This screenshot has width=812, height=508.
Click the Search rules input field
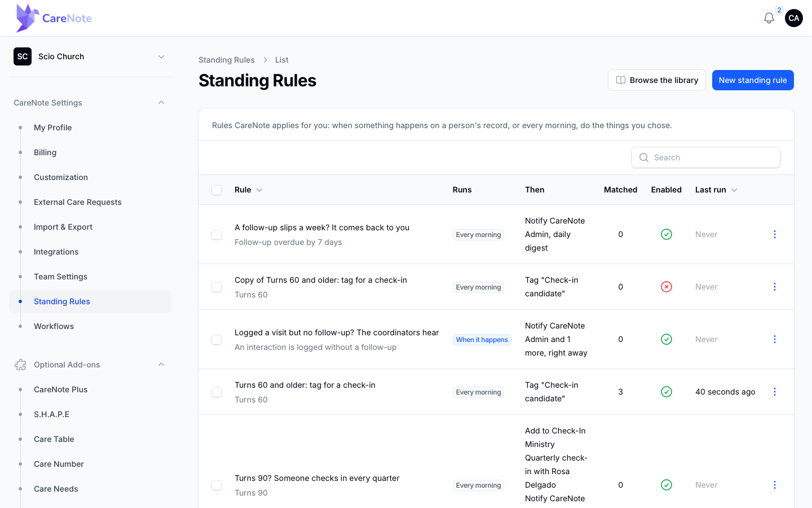click(706, 157)
